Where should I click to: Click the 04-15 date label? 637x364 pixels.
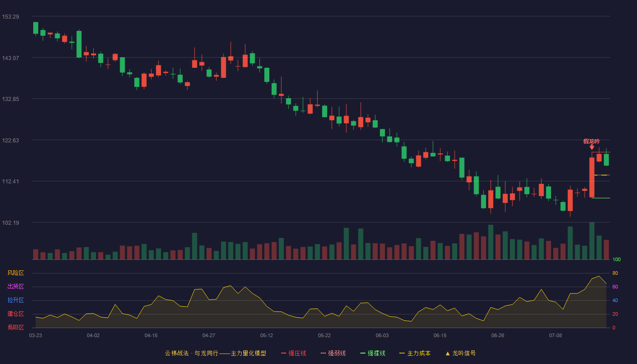[x=151, y=335]
